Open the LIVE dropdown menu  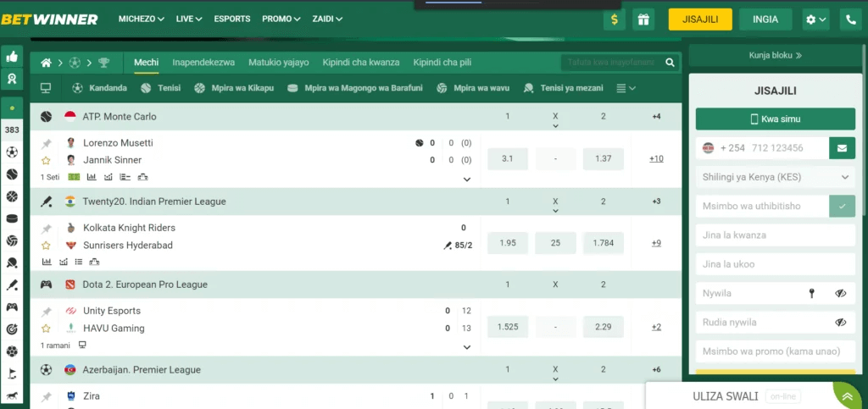pos(189,19)
